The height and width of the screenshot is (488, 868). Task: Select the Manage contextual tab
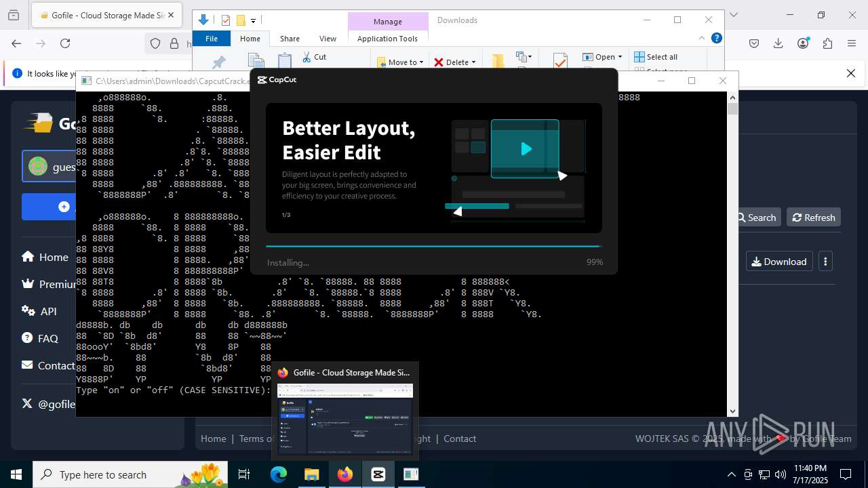point(388,22)
